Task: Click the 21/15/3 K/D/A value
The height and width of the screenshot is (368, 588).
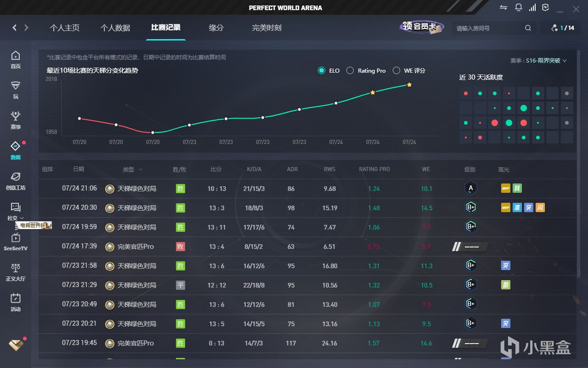Action: click(254, 189)
